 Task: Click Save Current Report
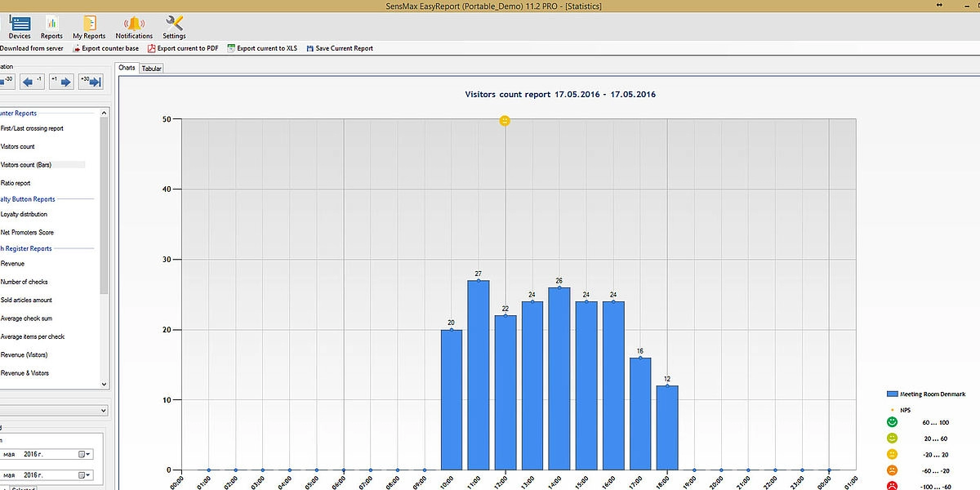(x=340, y=48)
